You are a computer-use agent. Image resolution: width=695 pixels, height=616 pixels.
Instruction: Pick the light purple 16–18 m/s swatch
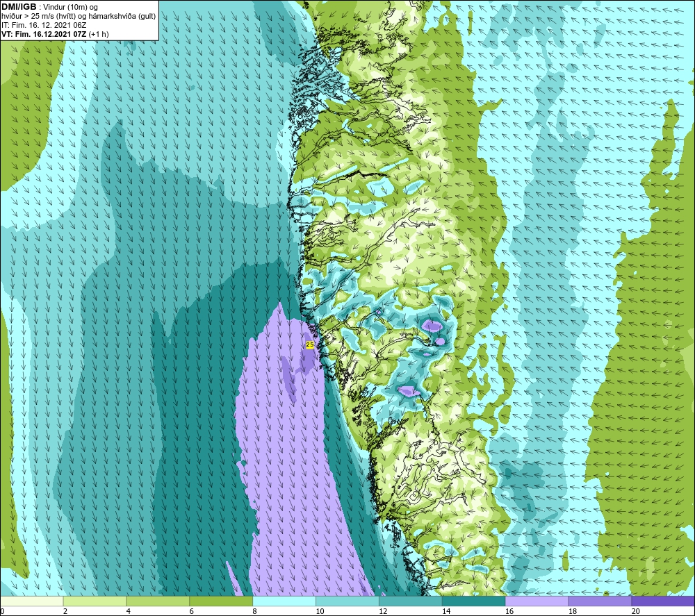coord(537,601)
